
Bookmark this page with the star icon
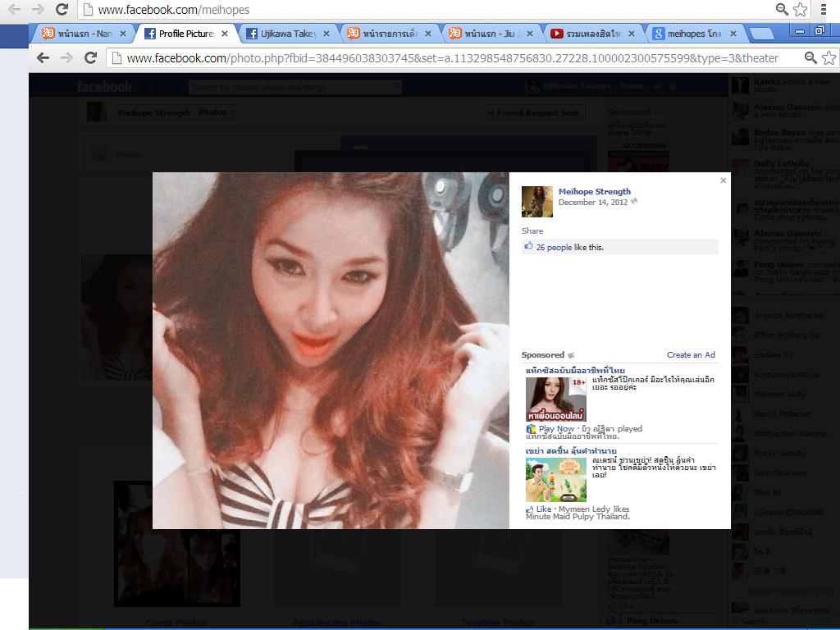point(829,58)
